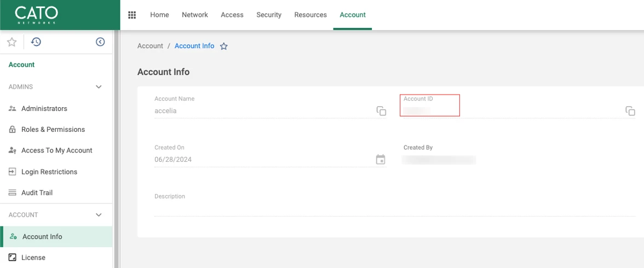Open Administrators in the sidebar
This screenshot has width=644, height=268.
coord(44,108)
